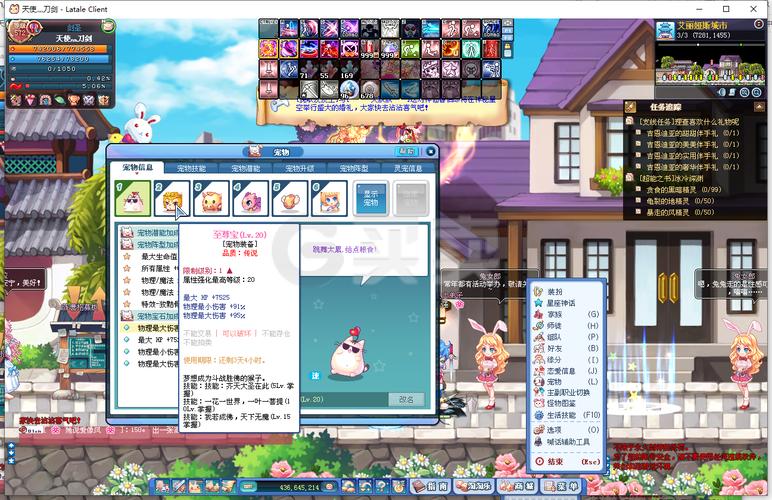
Task: Switch to the 宠物技能 tab
Action: (x=192, y=168)
